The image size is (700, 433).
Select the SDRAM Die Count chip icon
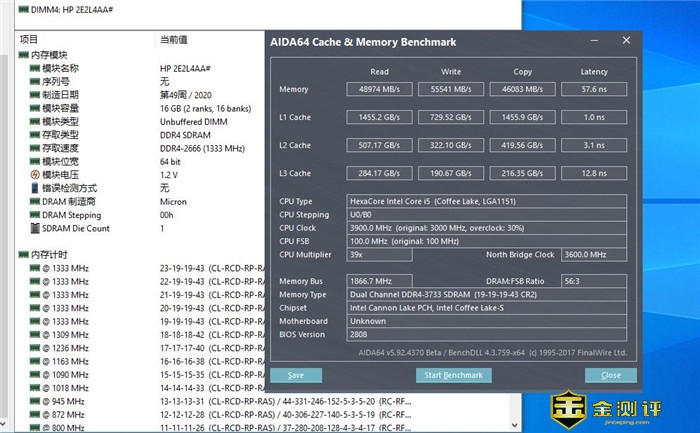tap(35, 228)
